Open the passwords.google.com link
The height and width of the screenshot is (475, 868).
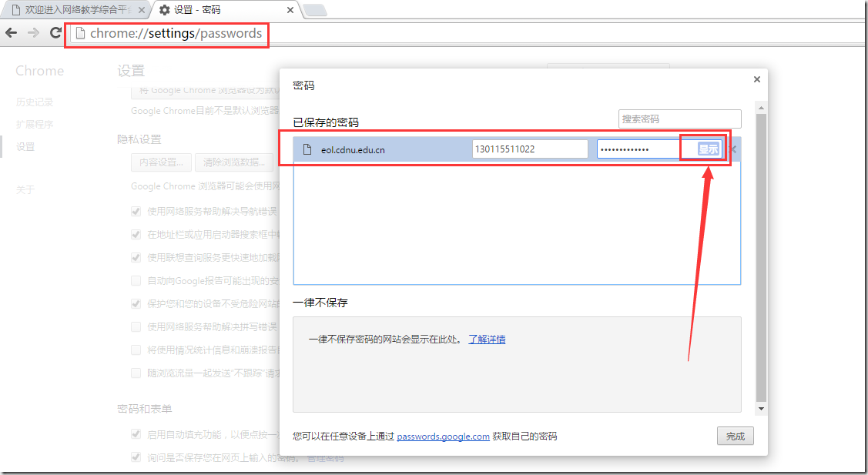[443, 437]
